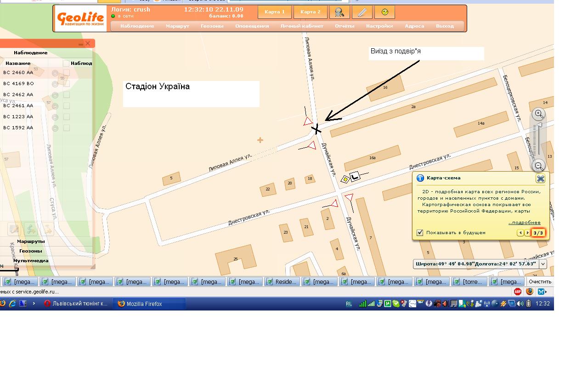Check observation box for ВС 1223 АА

(67, 117)
